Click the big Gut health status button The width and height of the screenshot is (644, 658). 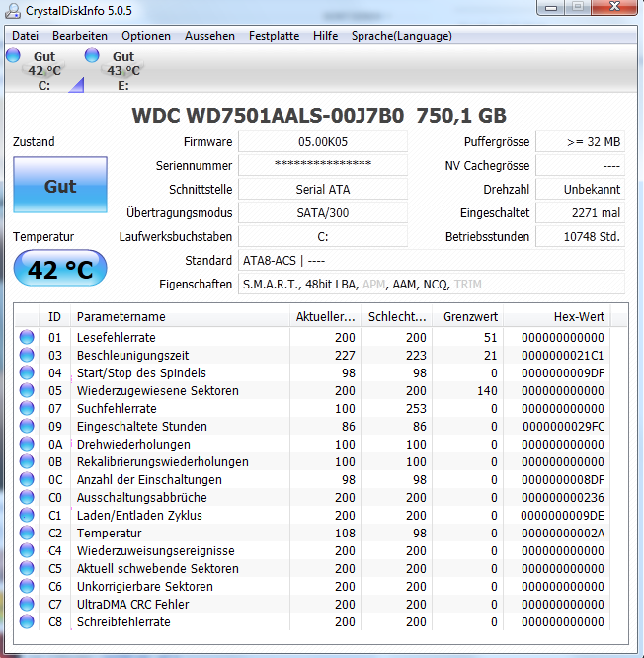pyautogui.click(x=60, y=185)
